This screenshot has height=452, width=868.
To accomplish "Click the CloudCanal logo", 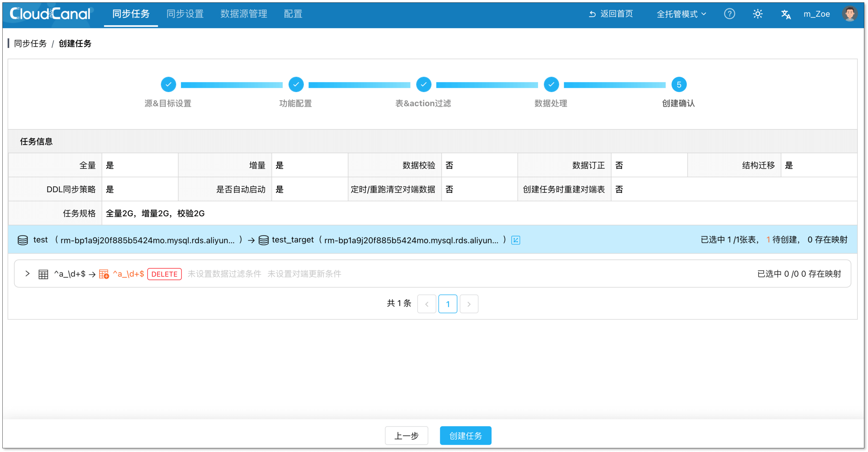I will coord(50,14).
